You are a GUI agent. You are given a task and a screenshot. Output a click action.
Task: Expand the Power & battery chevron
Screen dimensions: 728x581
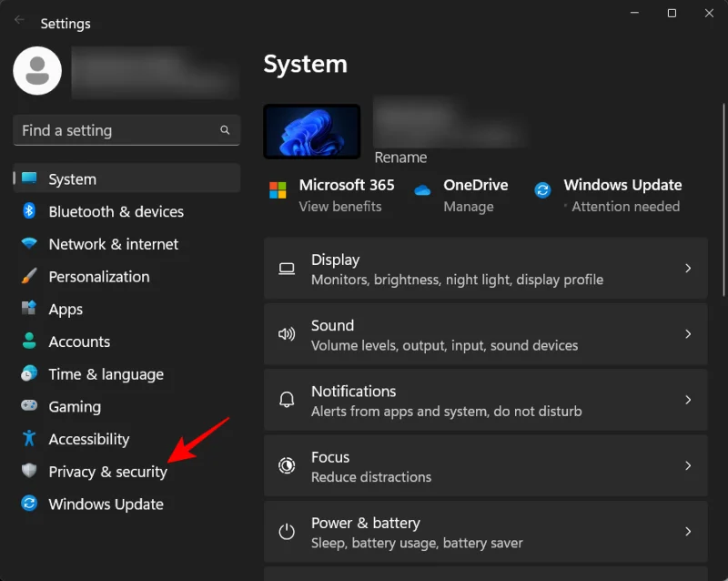(689, 531)
